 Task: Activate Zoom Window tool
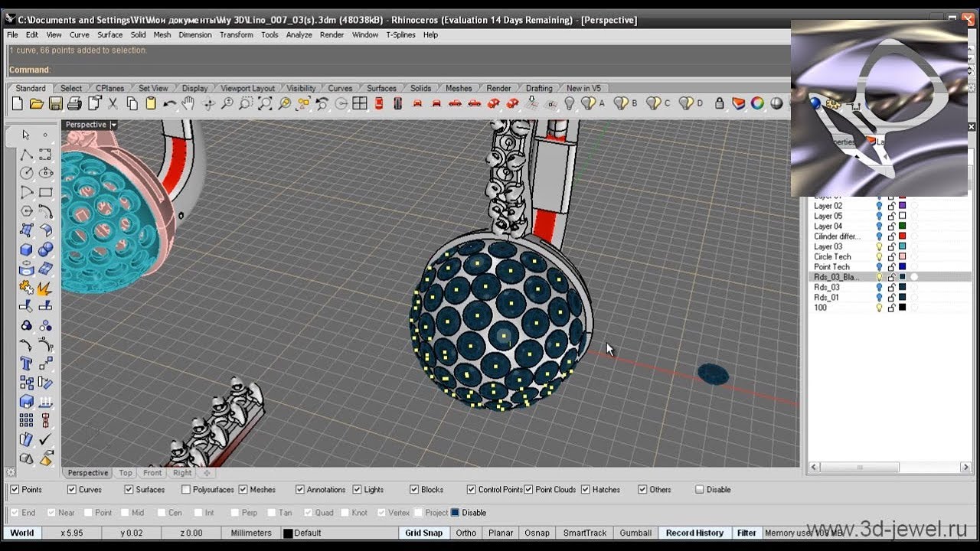[247, 103]
